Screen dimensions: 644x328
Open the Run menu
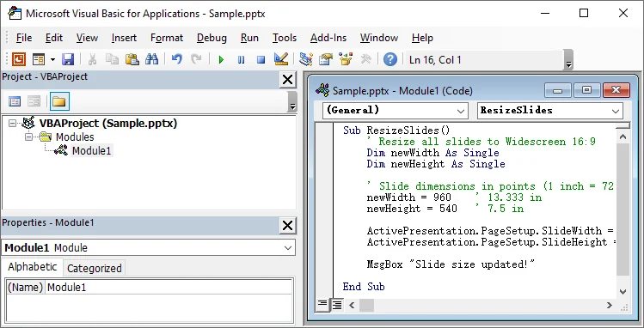click(249, 38)
